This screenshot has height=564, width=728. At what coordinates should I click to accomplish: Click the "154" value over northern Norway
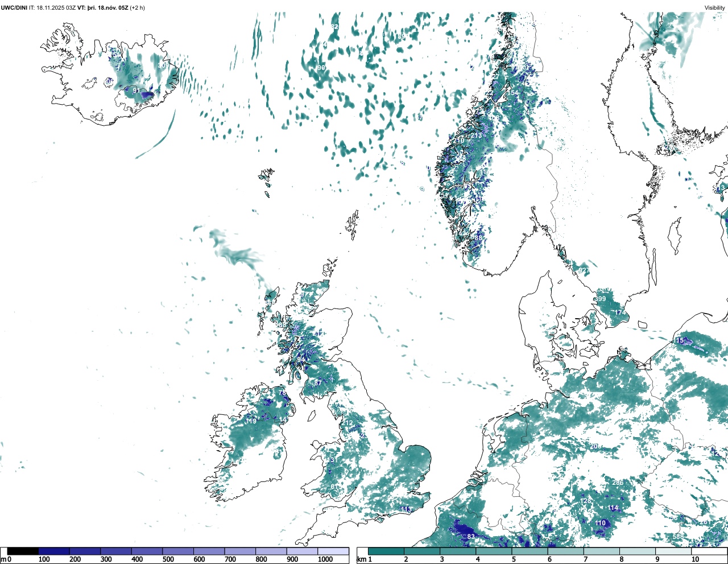point(514,93)
